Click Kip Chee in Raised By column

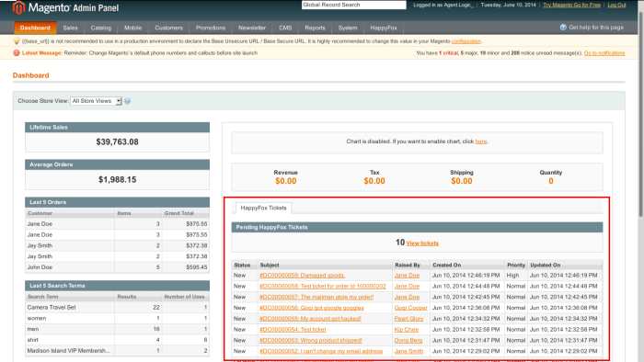tap(407, 330)
